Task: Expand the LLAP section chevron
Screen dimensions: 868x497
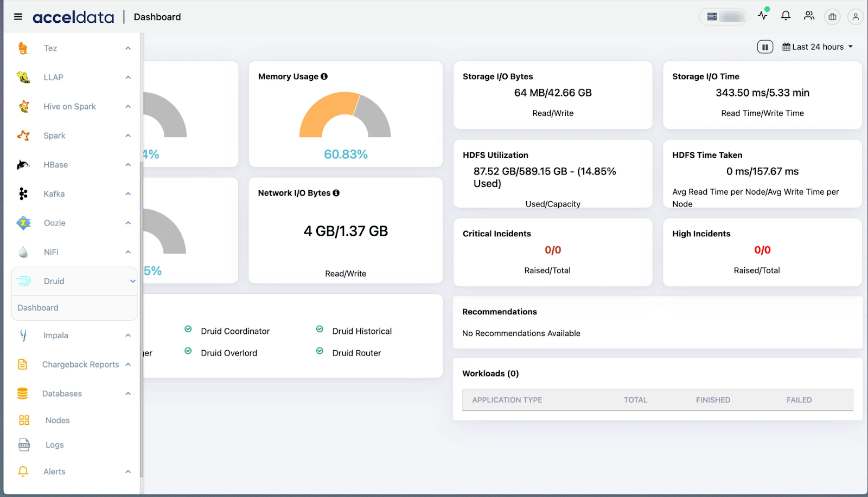Action: point(128,78)
